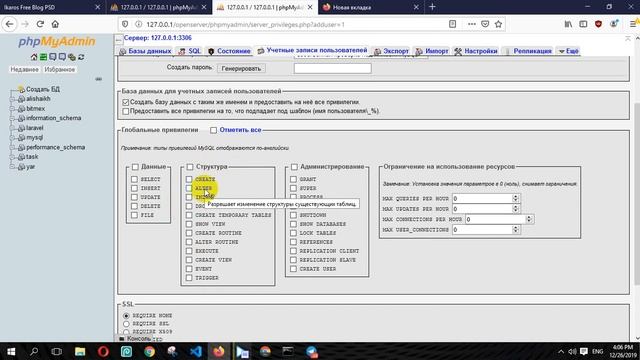Open the Состояние tab
Viewport: 640px width, 360px height.
229,51
